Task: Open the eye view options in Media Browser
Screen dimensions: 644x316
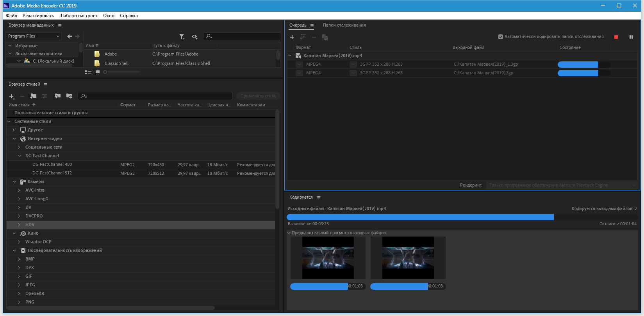Action: coord(194,36)
